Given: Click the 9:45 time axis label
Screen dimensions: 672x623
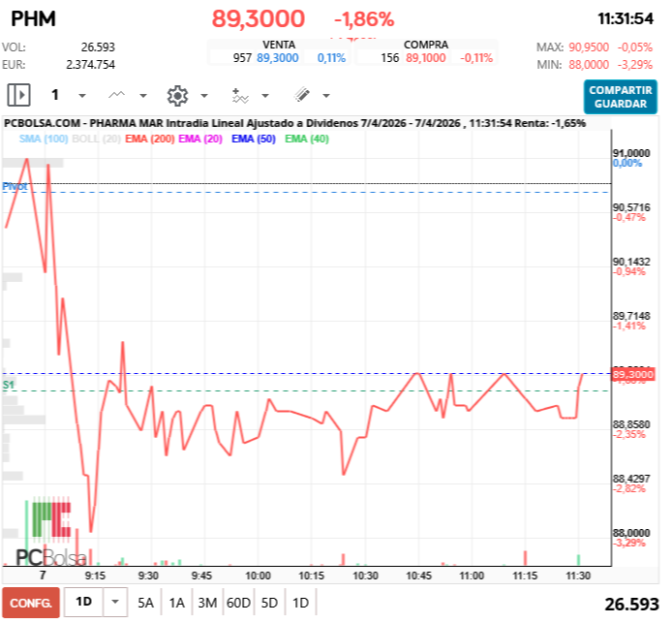Looking at the screenshot, I should click(x=201, y=576).
